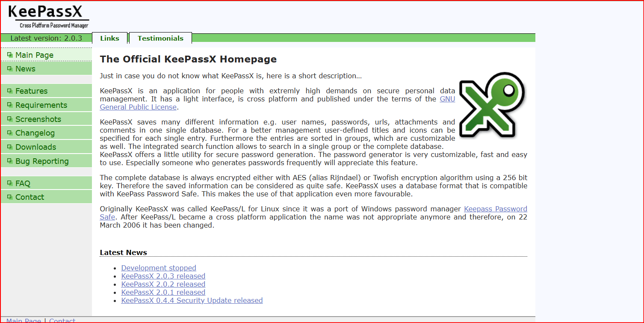Click the bullet icon beside Downloads
644x323 pixels.
pyautogui.click(x=10, y=147)
